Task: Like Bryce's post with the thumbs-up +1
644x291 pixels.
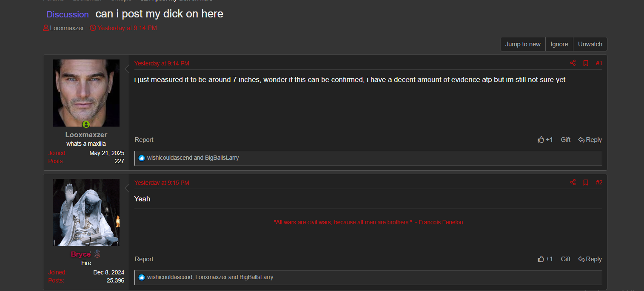Action: [545, 259]
